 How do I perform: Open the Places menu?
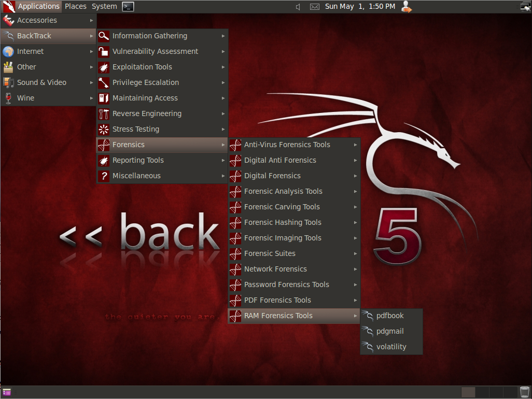[x=75, y=6]
